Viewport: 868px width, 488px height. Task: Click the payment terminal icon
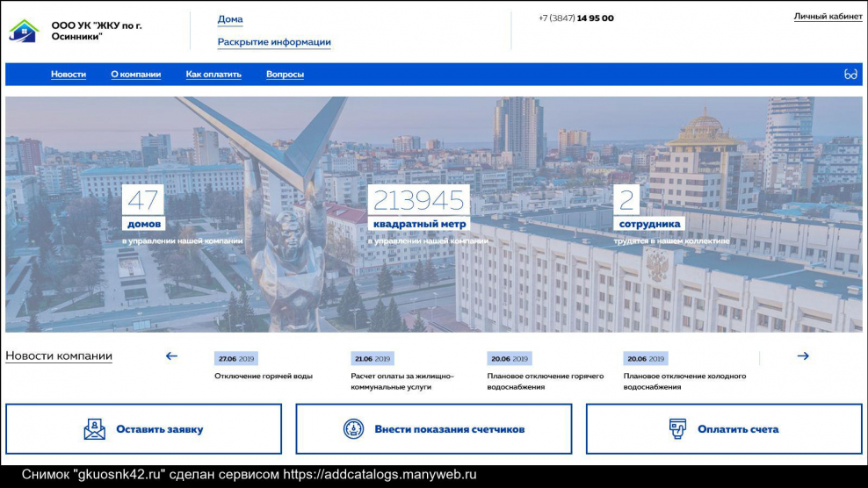point(676,429)
